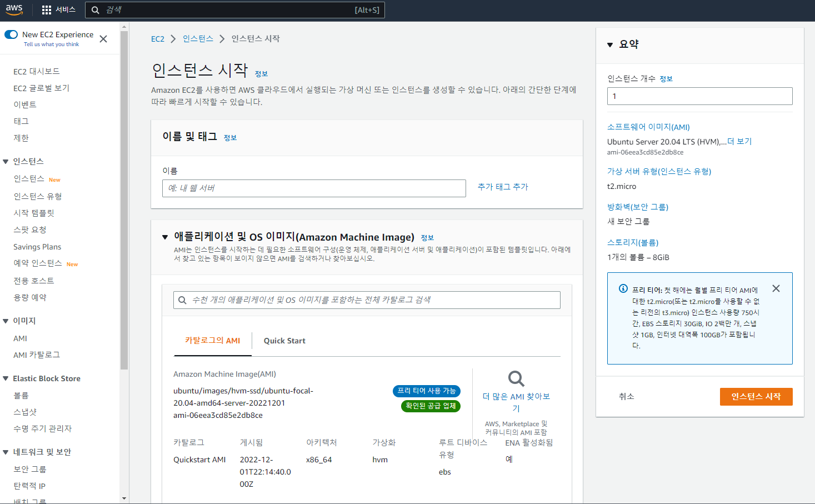Open 보안 그룹 in sidebar
815x504 pixels.
30,470
